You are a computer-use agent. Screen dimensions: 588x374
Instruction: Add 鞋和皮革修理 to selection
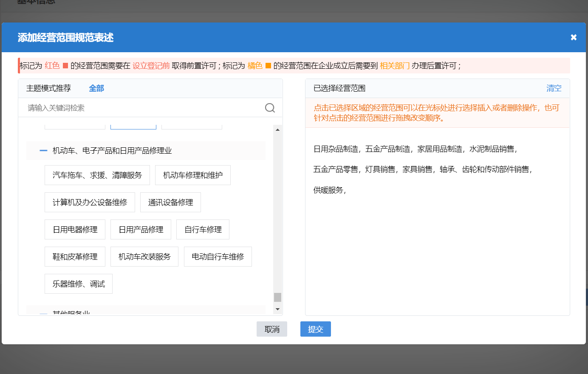(75, 256)
